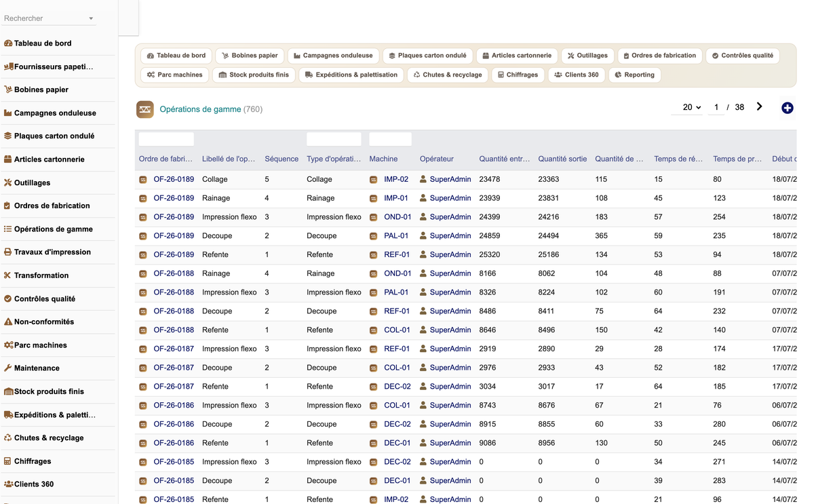Click the Contrôles qualité check icon in the sidebar
The height and width of the screenshot is (504, 814).
coord(8,298)
